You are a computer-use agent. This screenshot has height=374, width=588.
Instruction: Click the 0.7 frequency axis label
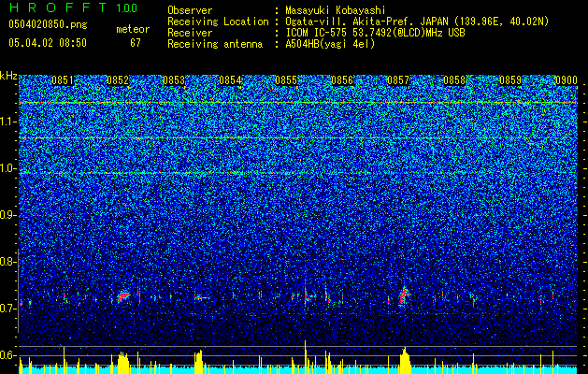click(7, 309)
